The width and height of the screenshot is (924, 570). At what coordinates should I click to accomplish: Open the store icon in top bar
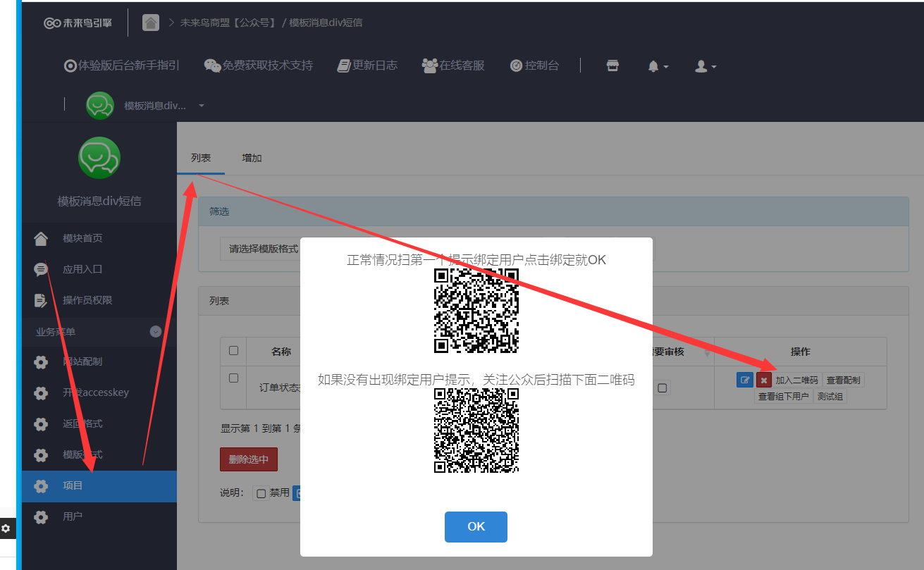[x=612, y=66]
